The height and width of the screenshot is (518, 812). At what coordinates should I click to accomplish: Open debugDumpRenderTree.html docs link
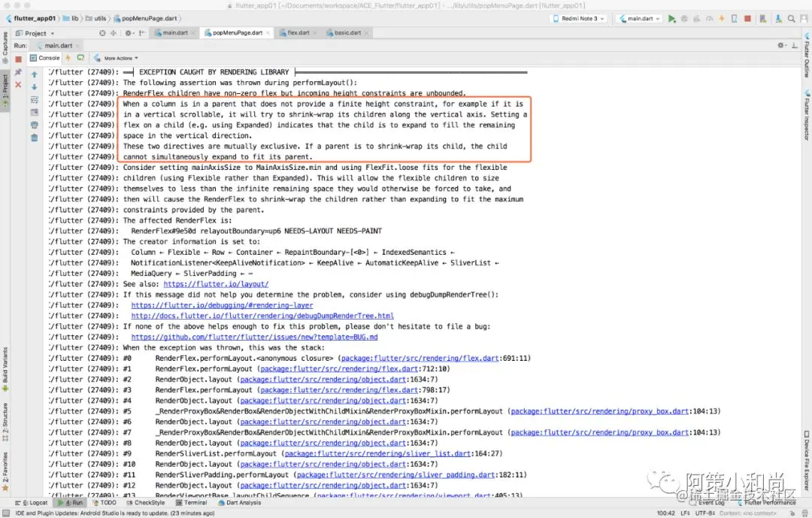(x=262, y=316)
